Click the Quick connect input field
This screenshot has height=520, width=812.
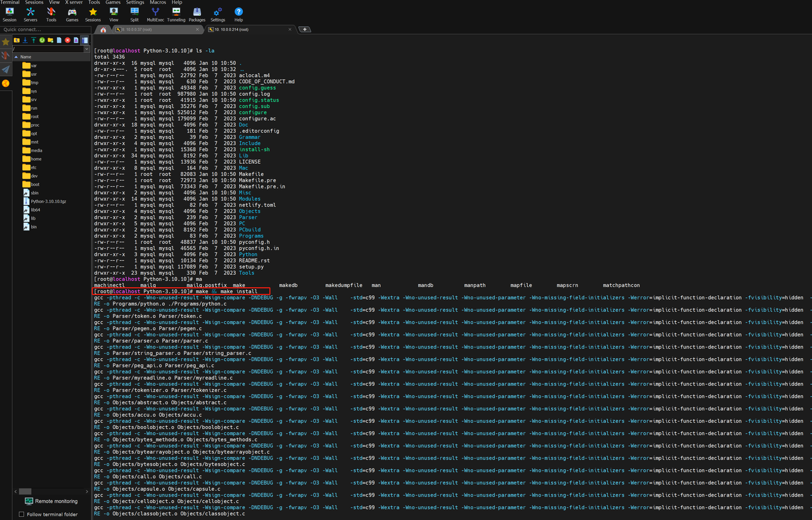[44, 30]
